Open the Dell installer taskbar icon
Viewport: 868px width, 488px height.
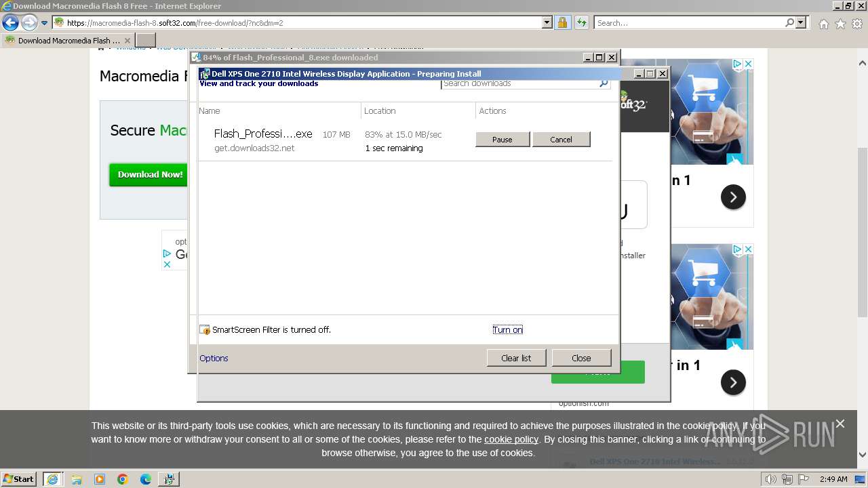tap(168, 479)
